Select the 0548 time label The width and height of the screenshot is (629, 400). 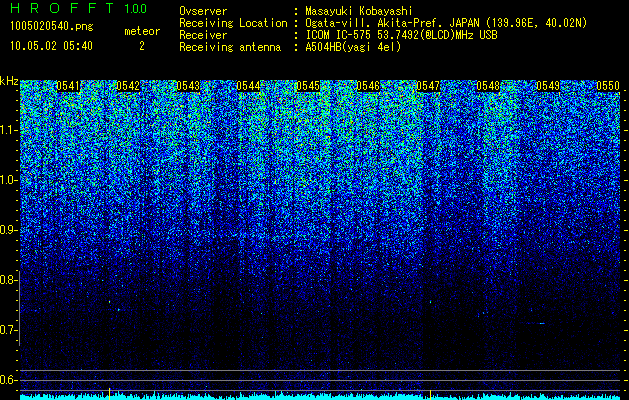tap(488, 86)
